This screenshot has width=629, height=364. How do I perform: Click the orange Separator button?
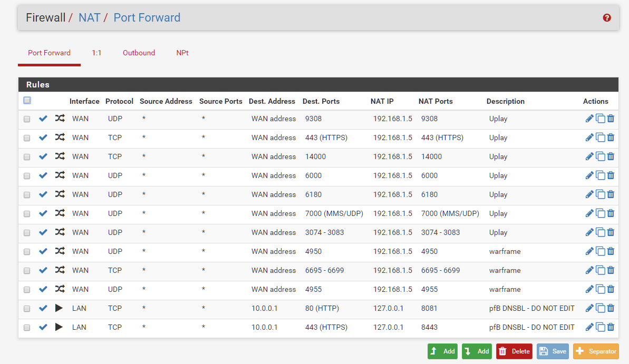[x=596, y=351]
